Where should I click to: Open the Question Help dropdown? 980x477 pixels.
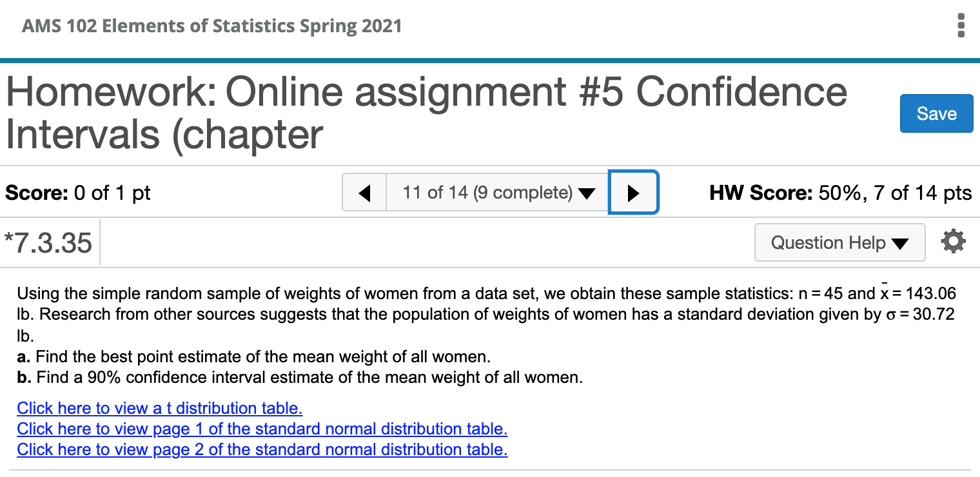839,242
